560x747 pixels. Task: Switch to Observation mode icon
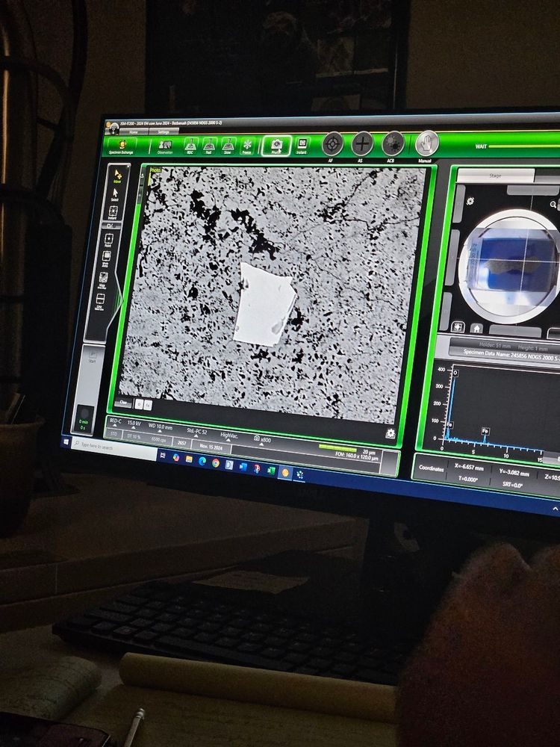coord(165,146)
